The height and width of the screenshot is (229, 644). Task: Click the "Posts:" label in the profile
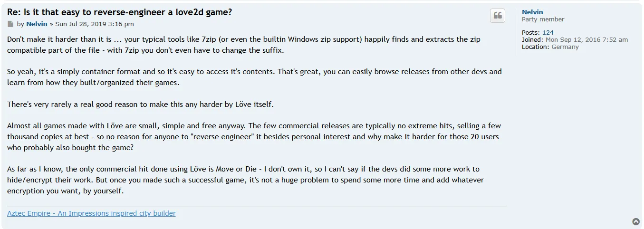click(x=531, y=33)
